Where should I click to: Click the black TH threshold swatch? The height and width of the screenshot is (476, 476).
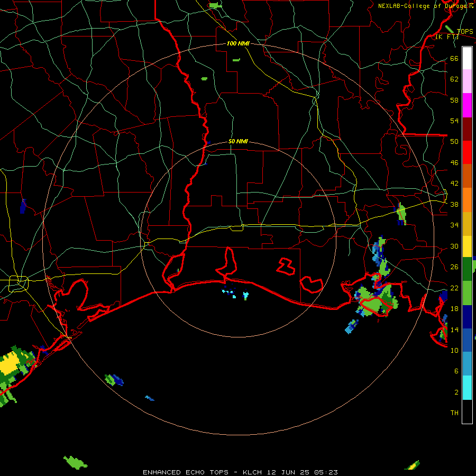[x=467, y=411]
